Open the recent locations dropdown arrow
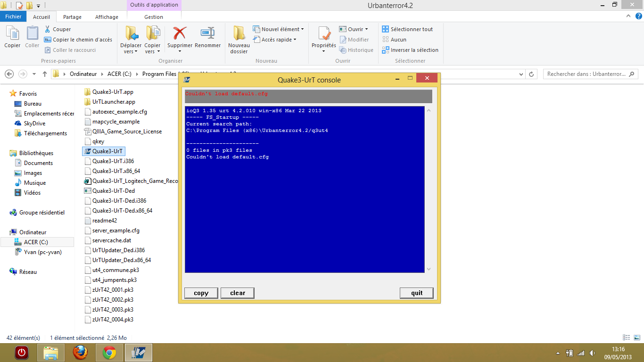The image size is (644, 362). tap(34, 74)
